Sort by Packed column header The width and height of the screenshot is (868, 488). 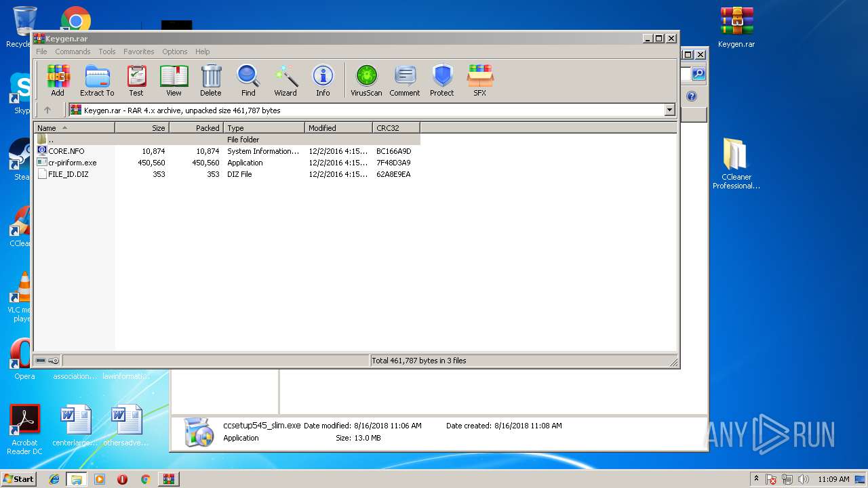pyautogui.click(x=196, y=127)
